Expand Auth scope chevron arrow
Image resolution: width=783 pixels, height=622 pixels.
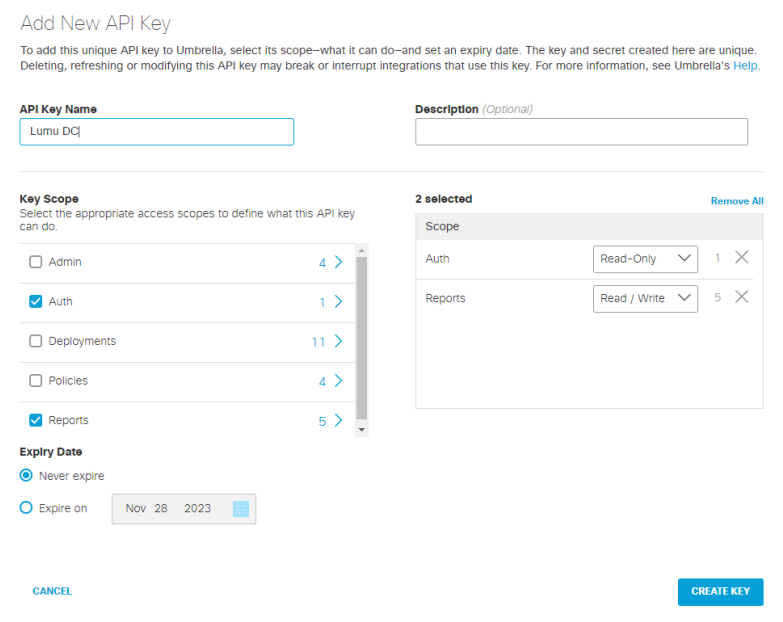pos(338,302)
